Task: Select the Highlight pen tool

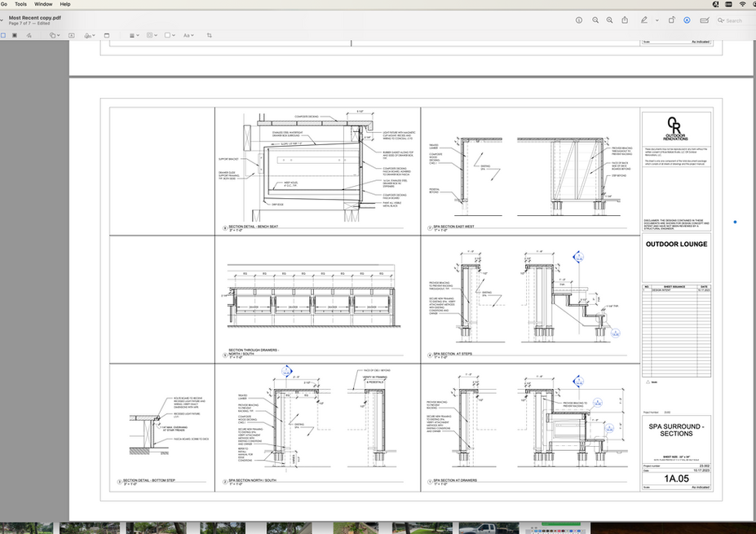Action: (643, 20)
